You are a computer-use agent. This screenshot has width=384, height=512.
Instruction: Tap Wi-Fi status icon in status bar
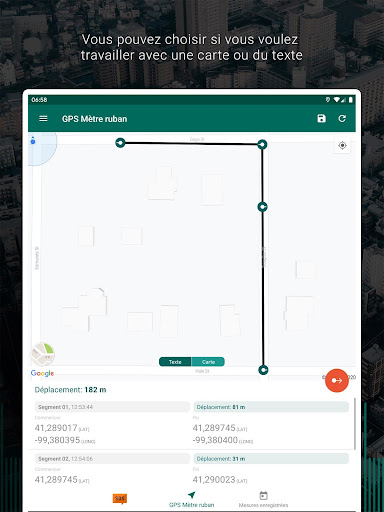(x=337, y=100)
